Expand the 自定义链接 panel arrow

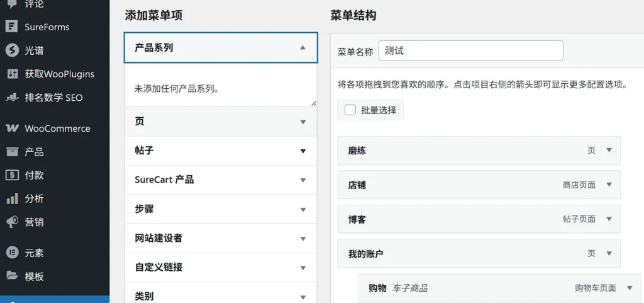pos(303,268)
